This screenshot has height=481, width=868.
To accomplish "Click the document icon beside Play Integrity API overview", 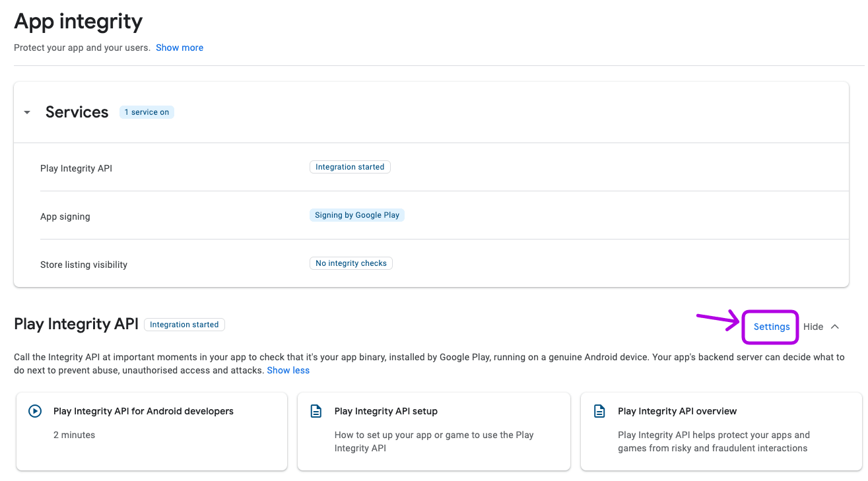I will (x=599, y=411).
